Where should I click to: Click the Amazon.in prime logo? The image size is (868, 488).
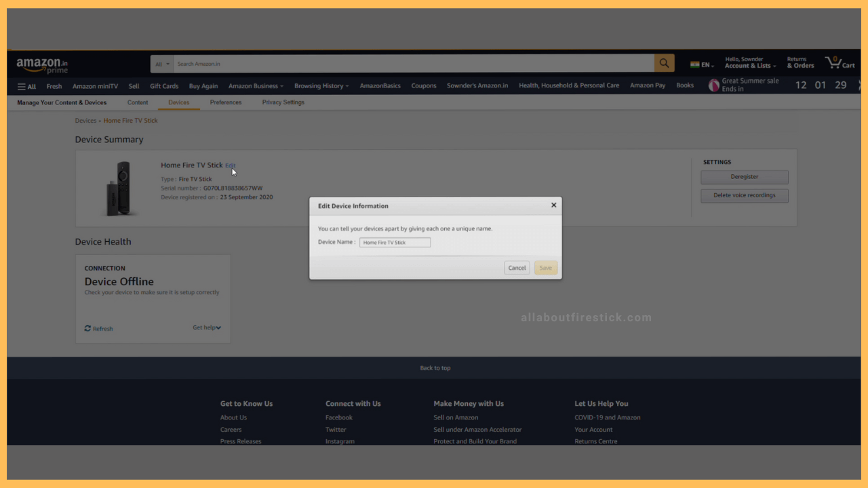(42, 65)
